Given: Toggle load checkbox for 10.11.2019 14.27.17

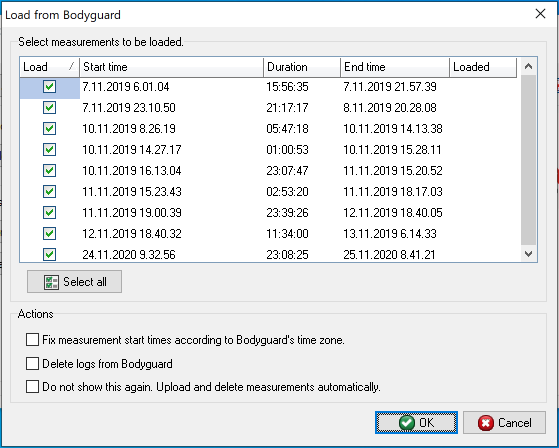Looking at the screenshot, I should (x=49, y=150).
